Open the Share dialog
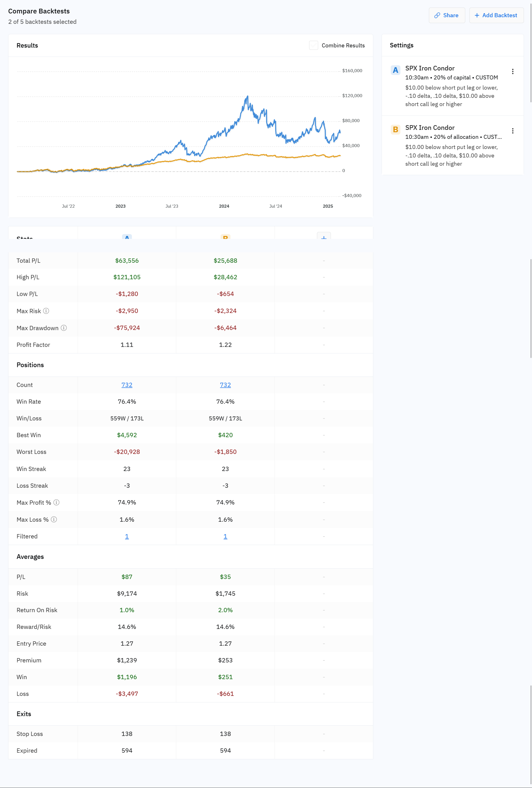Viewport: 532px width, 788px height. [447, 15]
